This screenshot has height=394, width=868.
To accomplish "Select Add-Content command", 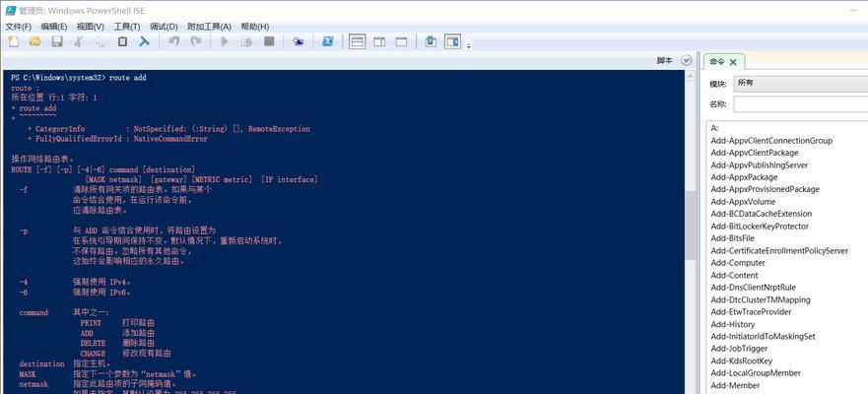I will coord(735,275).
